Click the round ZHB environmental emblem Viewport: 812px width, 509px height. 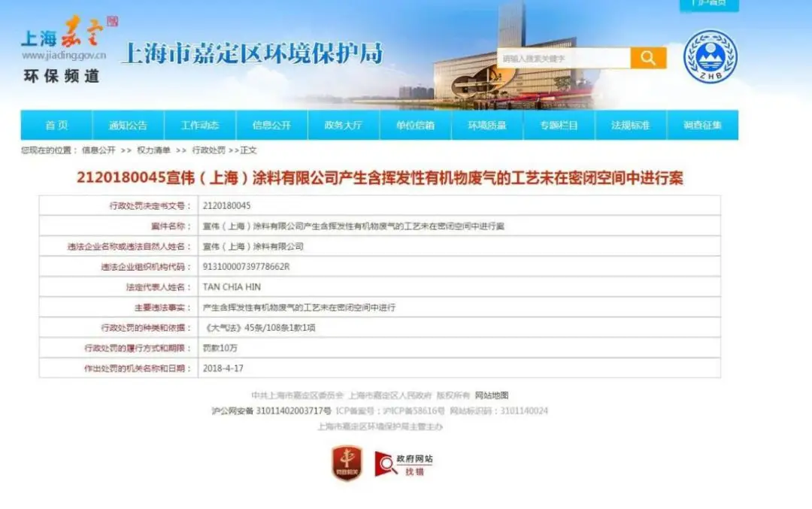pos(710,56)
